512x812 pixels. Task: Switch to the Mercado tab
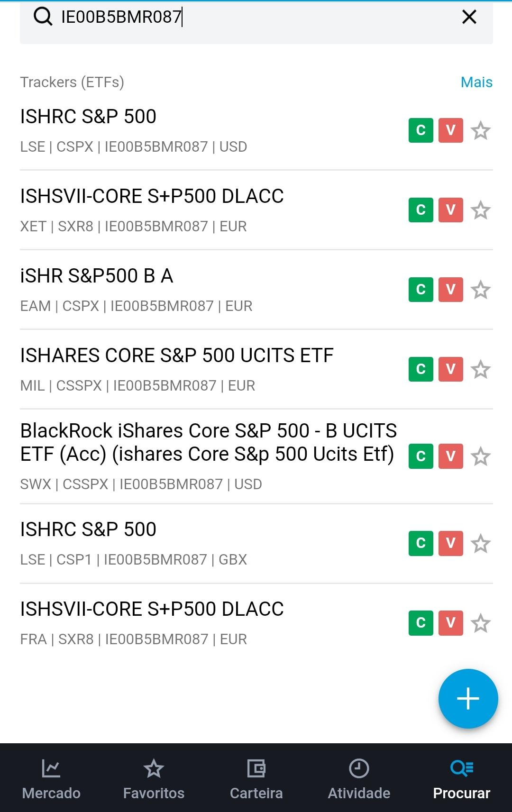click(x=51, y=778)
